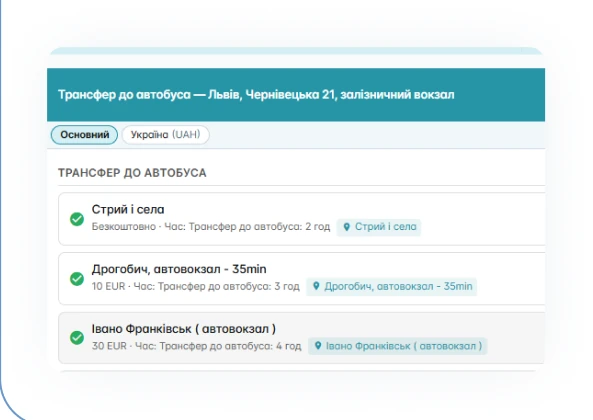Click map pin icon in Дрогобич tag
This screenshot has width=593, height=420.
tap(316, 286)
